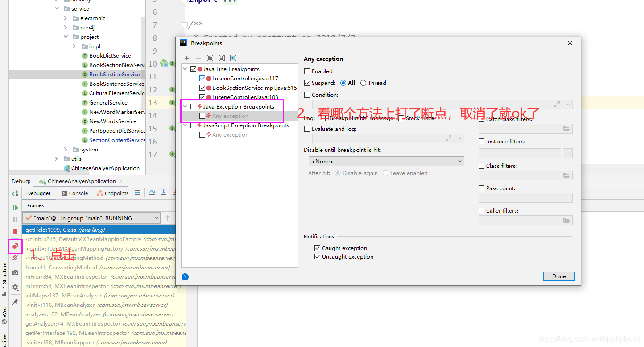
Task: Click the Pin Tab icon
Action: click(15, 302)
